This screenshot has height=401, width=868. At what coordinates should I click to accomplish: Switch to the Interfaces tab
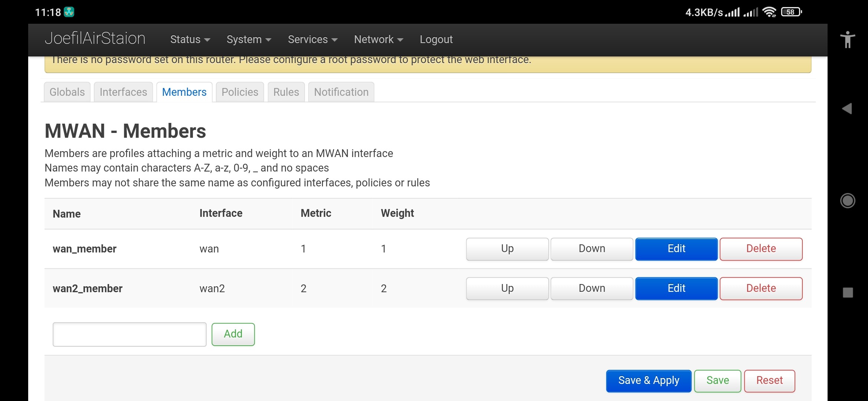tap(123, 92)
